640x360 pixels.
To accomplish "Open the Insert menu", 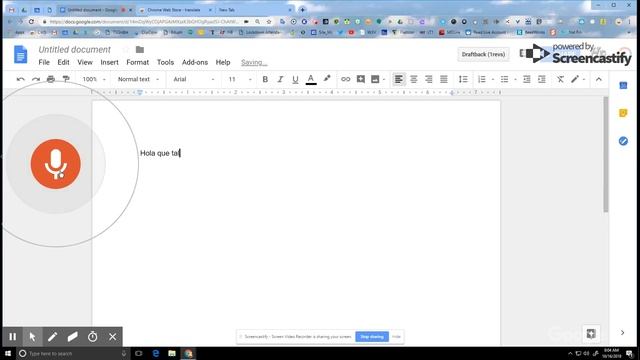I will point(109,62).
